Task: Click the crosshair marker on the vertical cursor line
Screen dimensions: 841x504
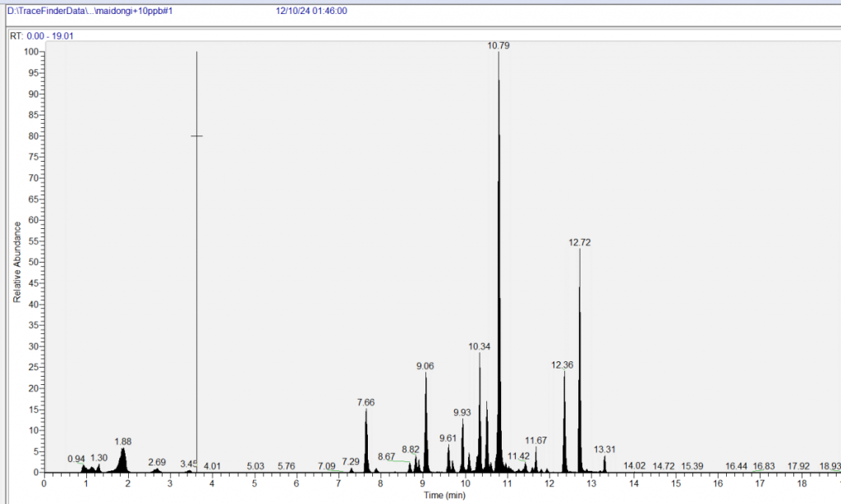Action: tap(197, 136)
